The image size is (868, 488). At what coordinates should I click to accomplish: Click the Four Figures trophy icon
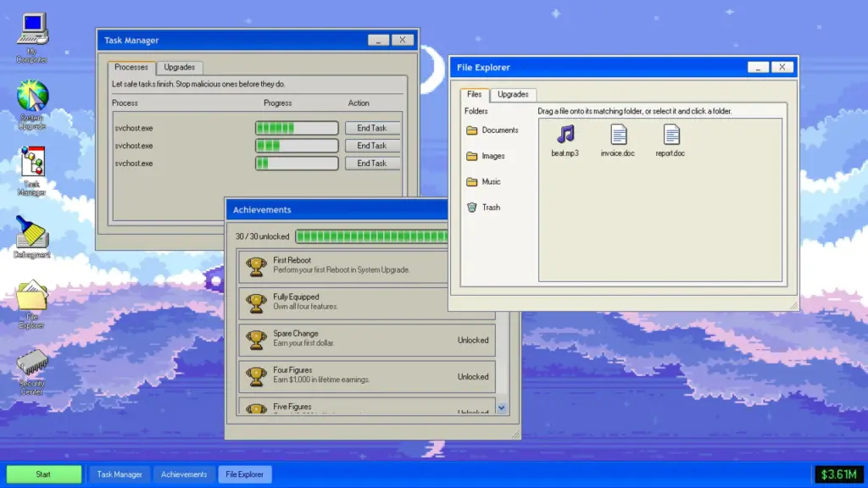(x=256, y=376)
